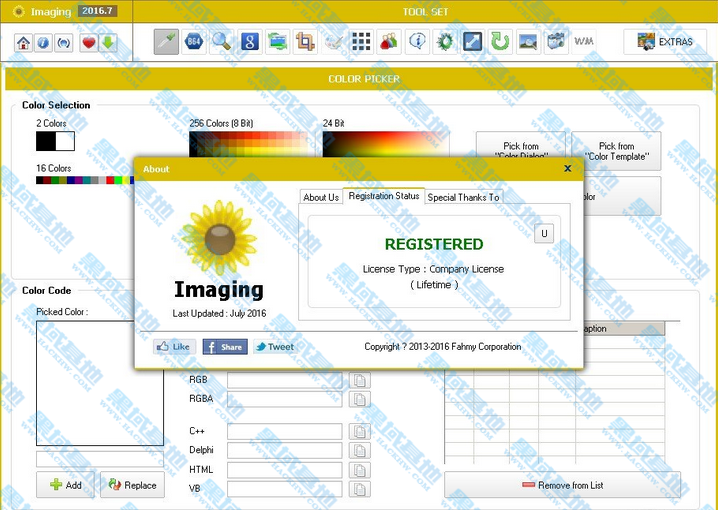Copy the VB code value
The image size is (718, 510).
pyautogui.click(x=359, y=489)
